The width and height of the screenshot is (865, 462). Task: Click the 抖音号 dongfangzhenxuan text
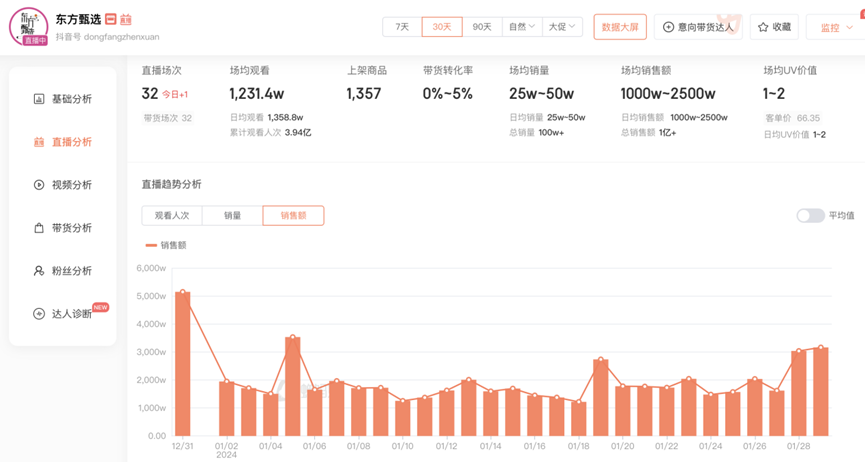tap(107, 37)
